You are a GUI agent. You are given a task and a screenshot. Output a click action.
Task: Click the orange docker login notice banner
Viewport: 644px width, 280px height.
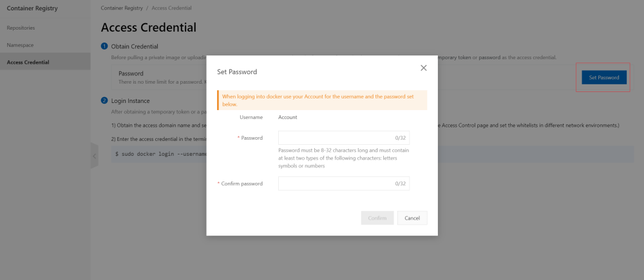click(x=322, y=100)
